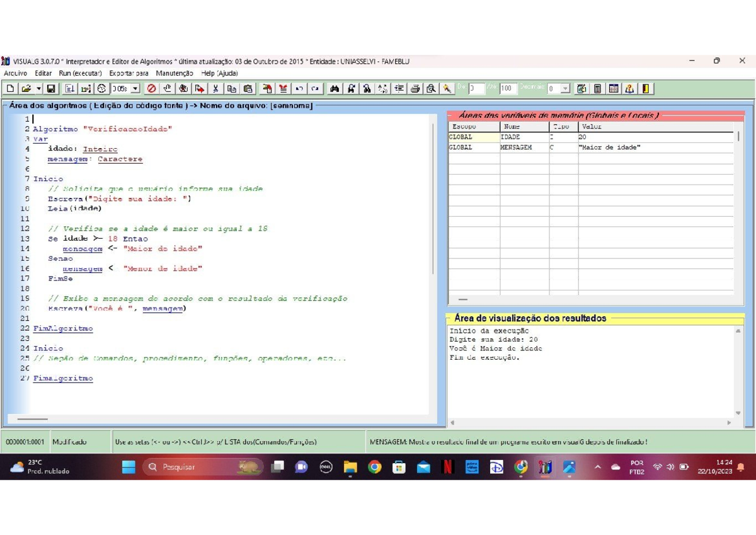Click the find-and-replace binoculars icon
This screenshot has width=756, height=535.
point(367,89)
